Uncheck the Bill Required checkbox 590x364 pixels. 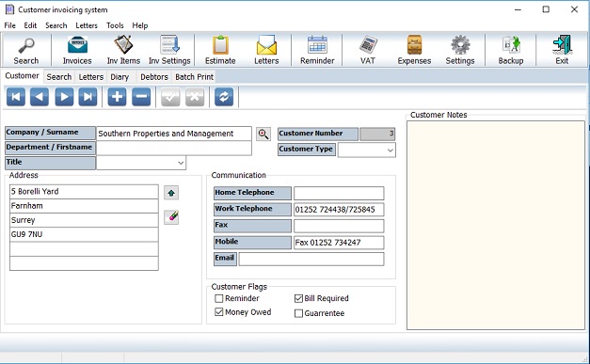[298, 298]
